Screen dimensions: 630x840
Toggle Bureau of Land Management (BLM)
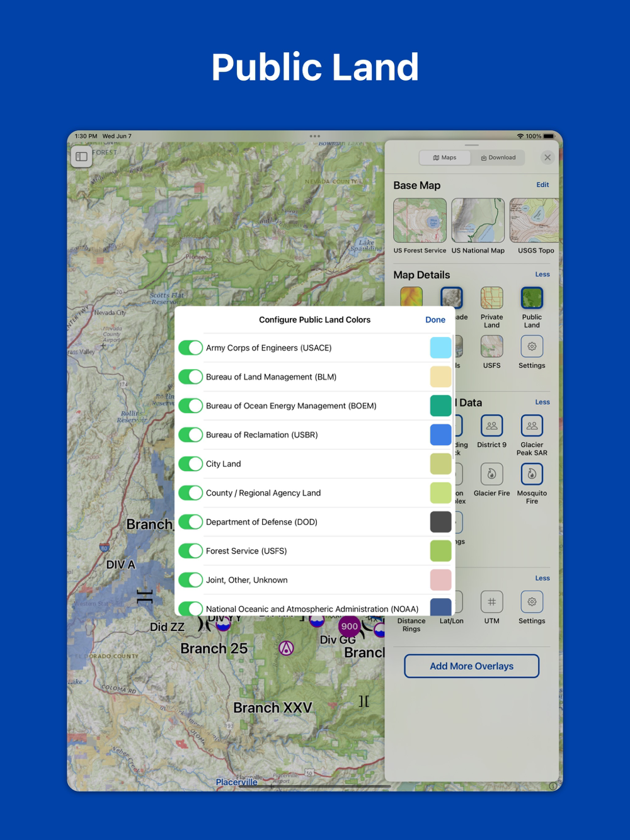[190, 377]
